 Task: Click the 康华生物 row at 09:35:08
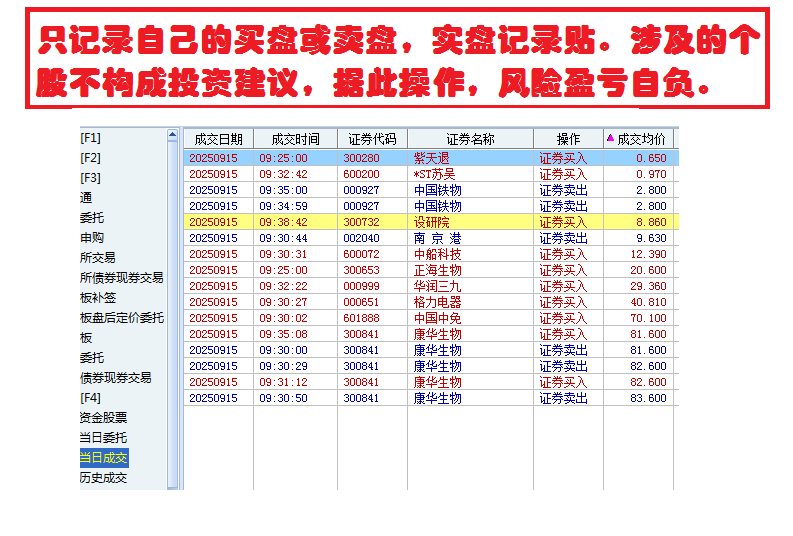tap(431, 334)
